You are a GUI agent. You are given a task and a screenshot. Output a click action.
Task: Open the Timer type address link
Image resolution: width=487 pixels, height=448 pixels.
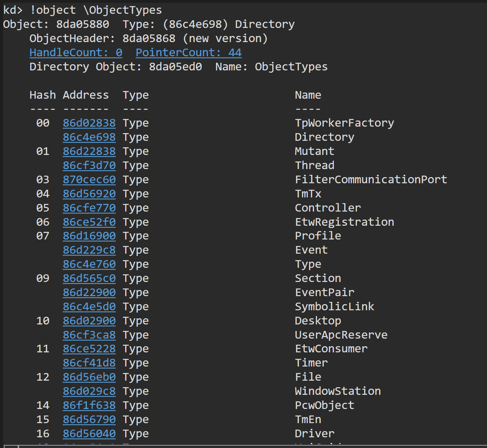89,363
